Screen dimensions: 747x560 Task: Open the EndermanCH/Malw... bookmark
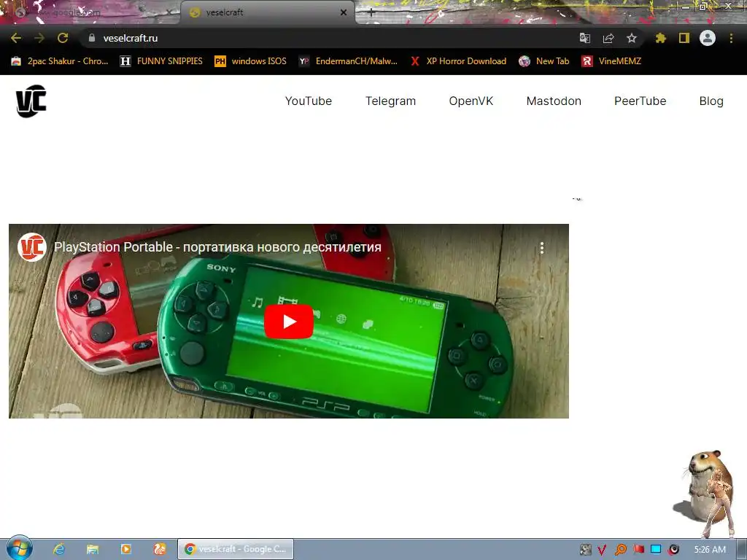[348, 61]
